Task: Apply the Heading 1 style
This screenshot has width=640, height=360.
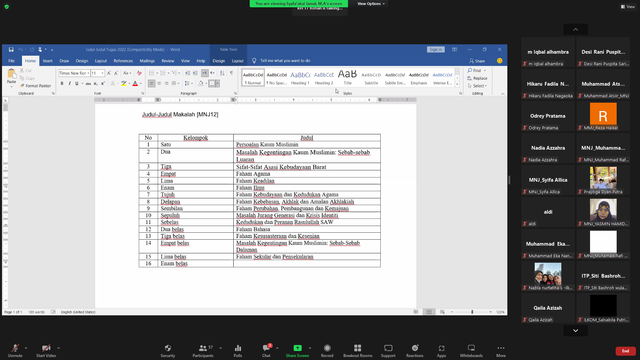Action: tap(300, 78)
